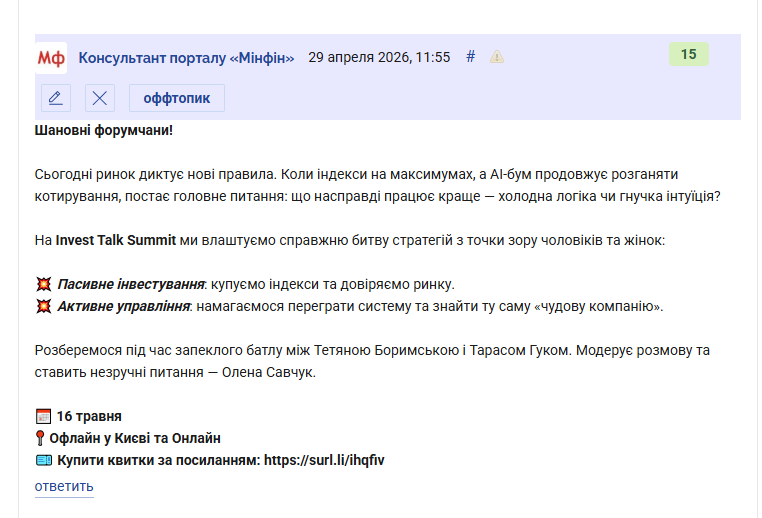
Task: Click the collision emoji beside Пасивне інвестування
Action: point(43,284)
